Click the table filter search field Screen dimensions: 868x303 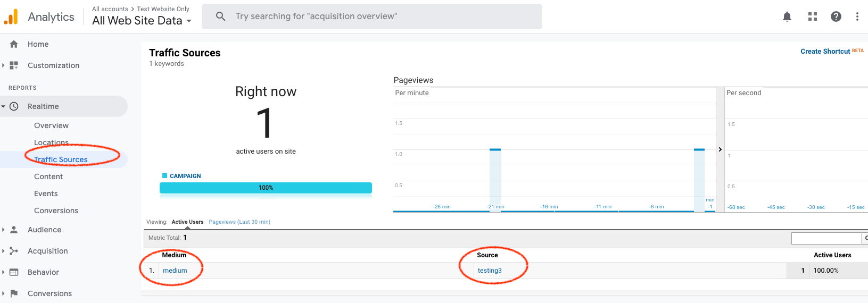826,238
